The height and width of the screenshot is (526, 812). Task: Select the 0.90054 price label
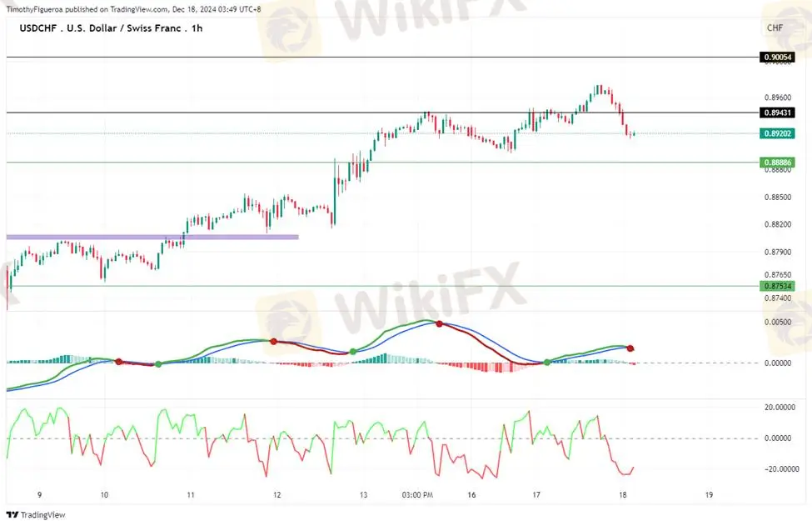click(777, 57)
